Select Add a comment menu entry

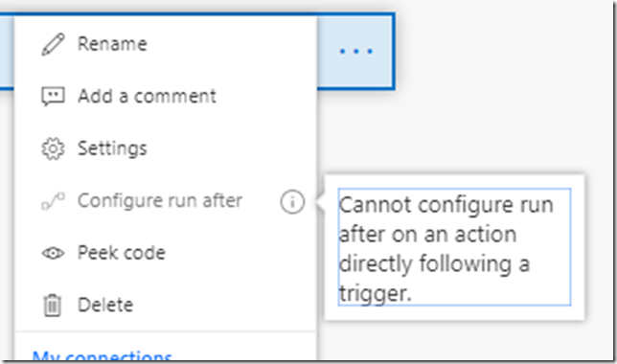[147, 96]
